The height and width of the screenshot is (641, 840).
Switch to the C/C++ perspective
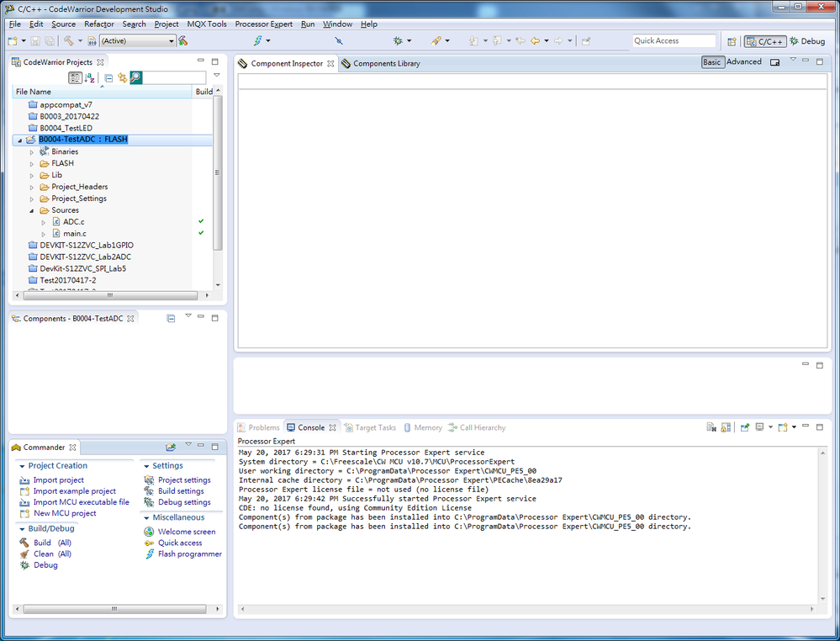pos(765,41)
